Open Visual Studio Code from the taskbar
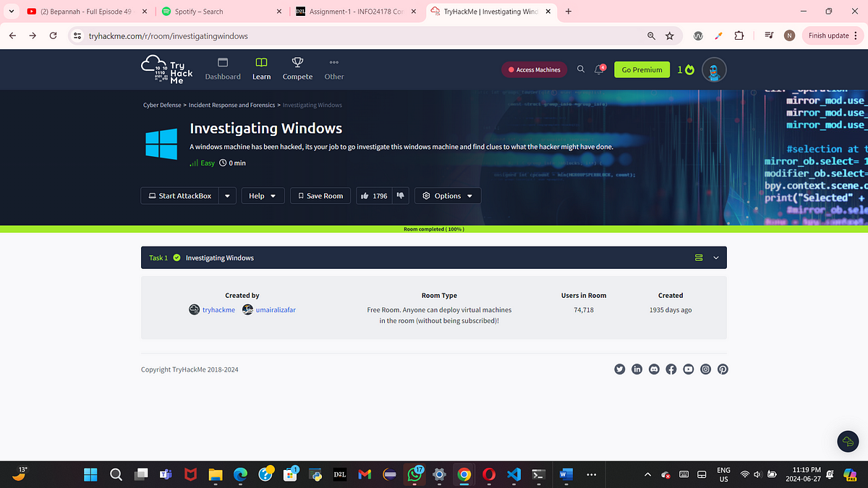The height and width of the screenshot is (488, 868). point(514,474)
